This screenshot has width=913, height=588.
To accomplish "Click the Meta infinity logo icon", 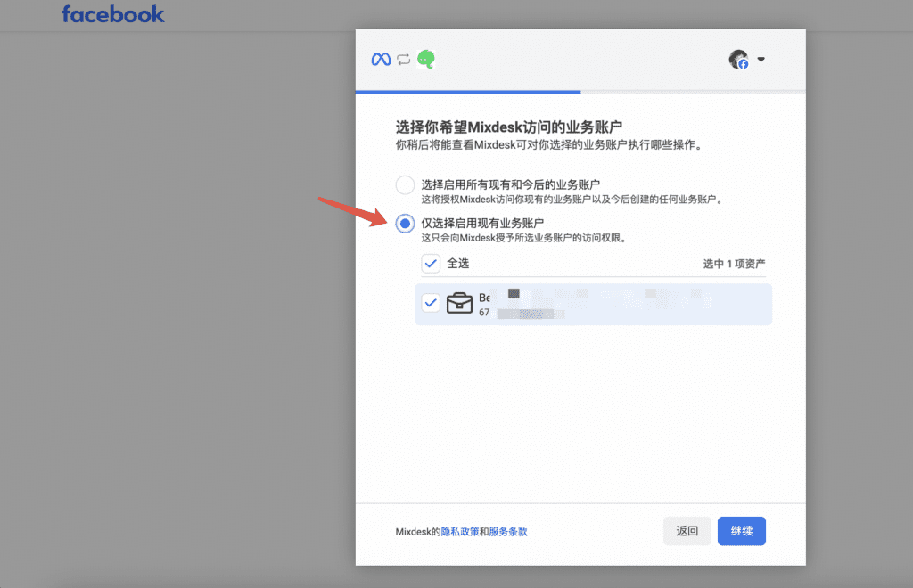I will 381,60.
